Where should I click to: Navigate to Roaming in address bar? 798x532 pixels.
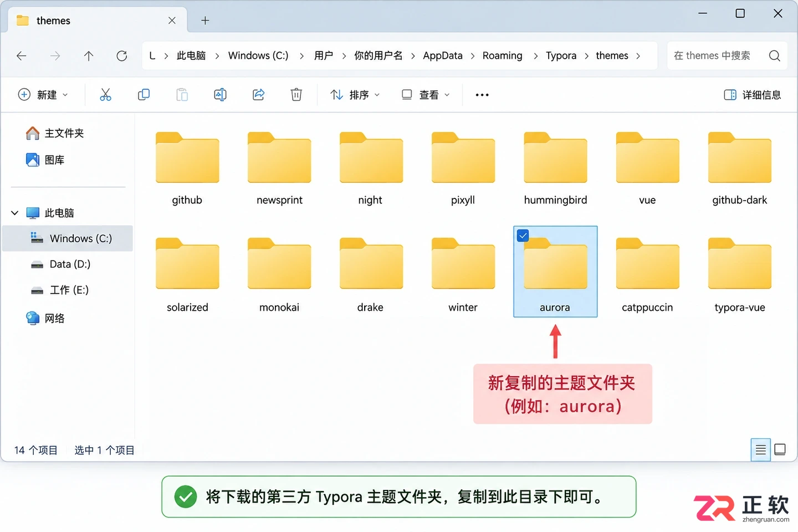502,55
